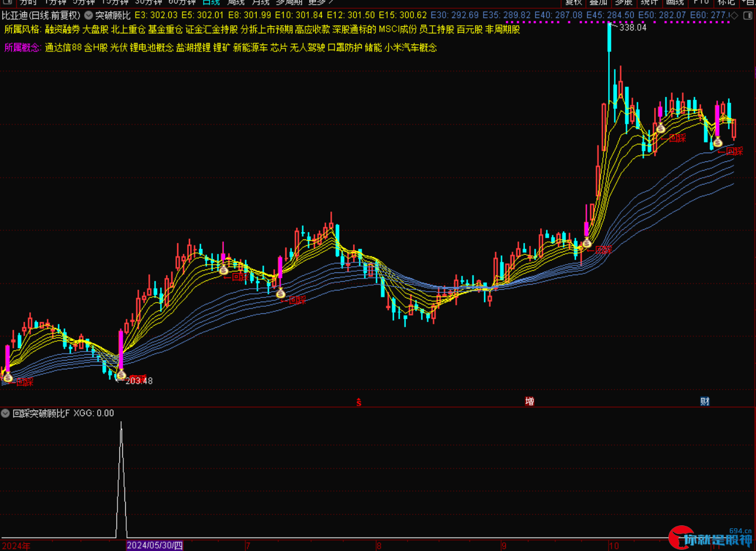Click the 芯片 concept tag

click(x=279, y=48)
